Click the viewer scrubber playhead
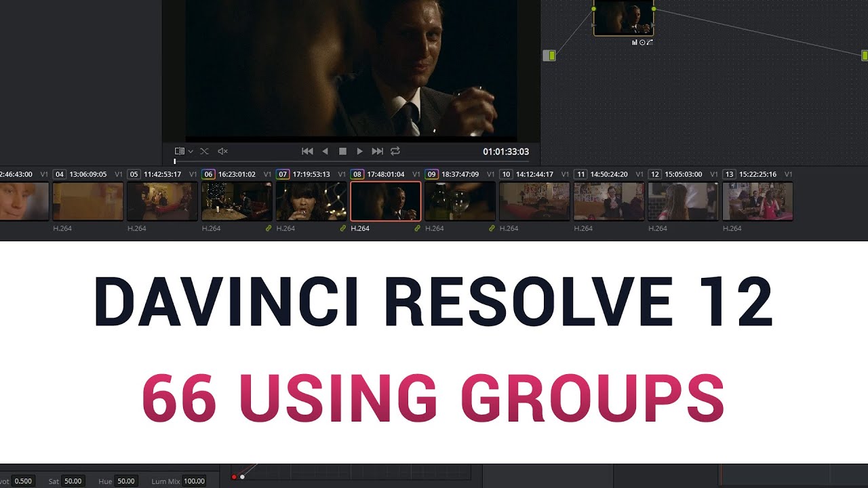The image size is (868, 488). tap(175, 161)
